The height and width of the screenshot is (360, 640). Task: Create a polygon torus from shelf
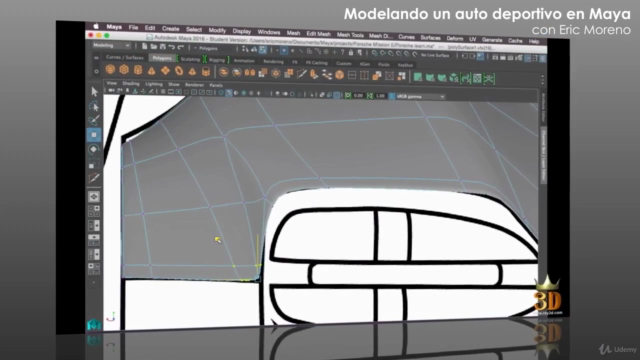[x=179, y=71]
